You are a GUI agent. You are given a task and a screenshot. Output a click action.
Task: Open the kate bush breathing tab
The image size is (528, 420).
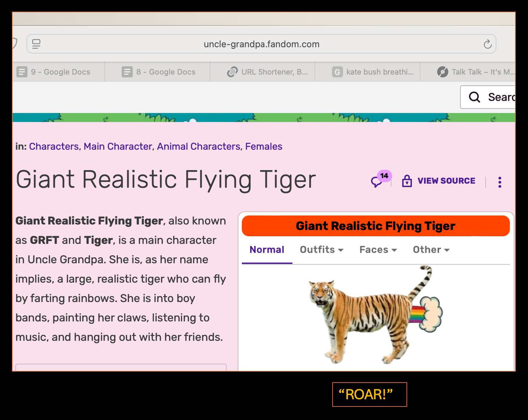373,72
